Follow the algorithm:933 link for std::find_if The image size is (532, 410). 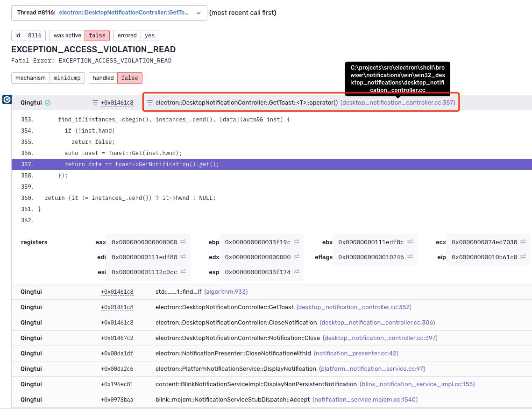pyautogui.click(x=226, y=291)
